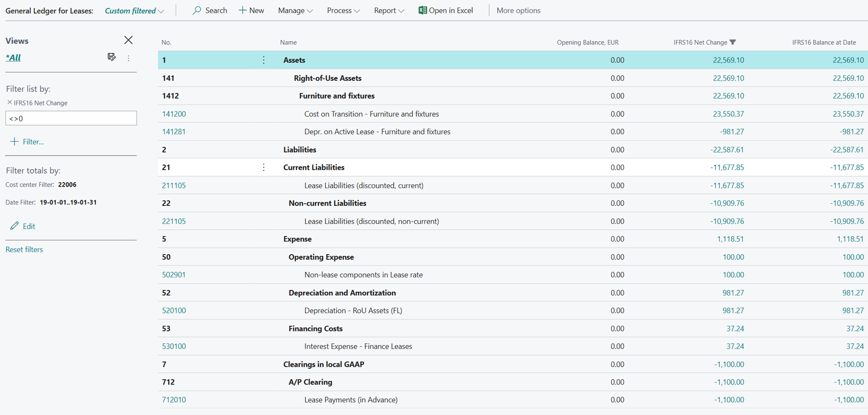
Task: Click Interest Expense - Finance Leases name
Action: (358, 346)
